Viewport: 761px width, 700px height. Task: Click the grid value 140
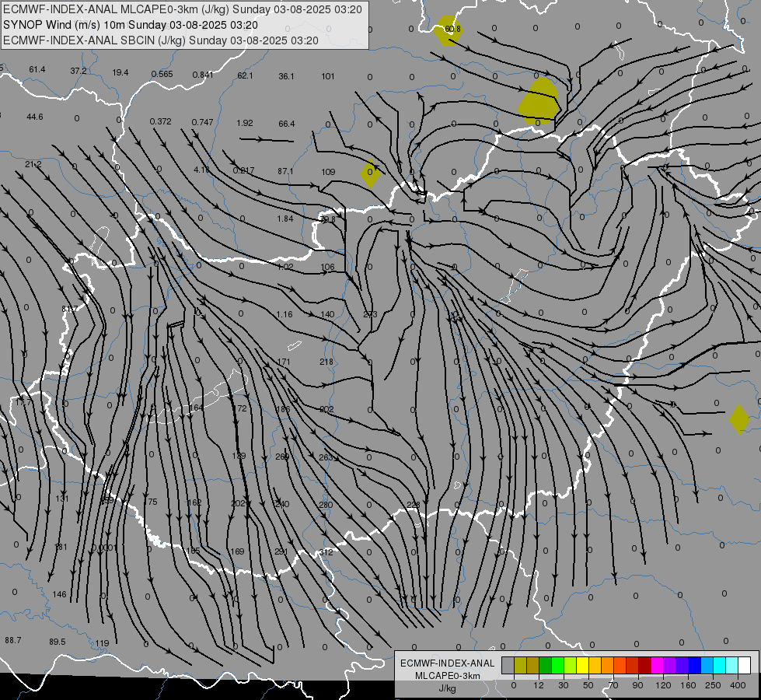pos(327,314)
